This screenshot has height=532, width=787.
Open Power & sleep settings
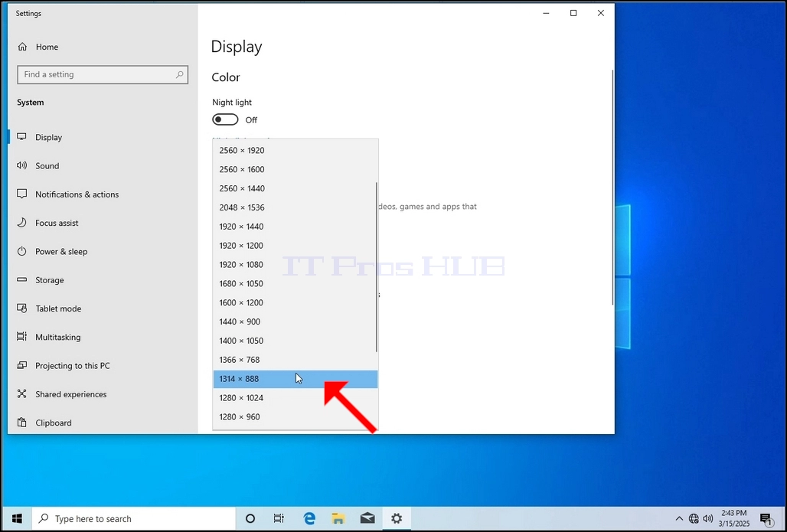(x=103, y=251)
